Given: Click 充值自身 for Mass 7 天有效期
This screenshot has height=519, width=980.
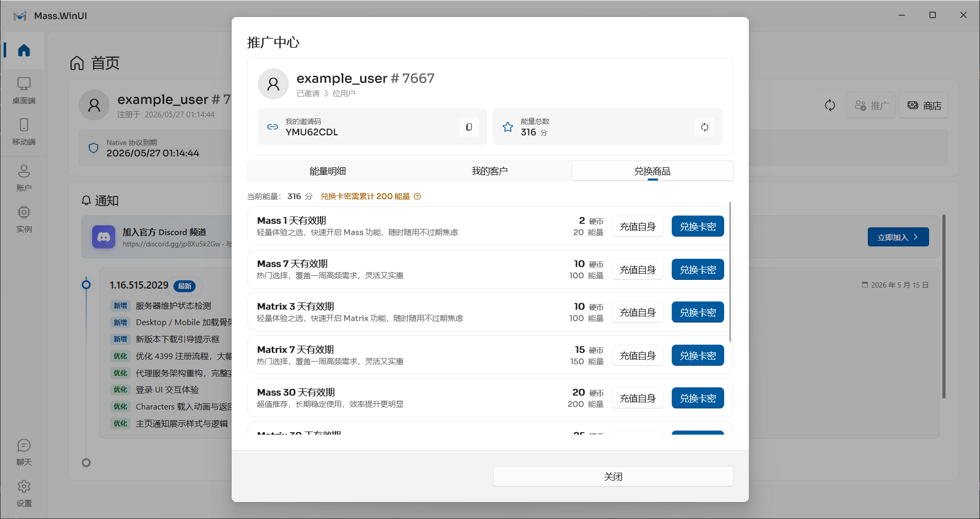Looking at the screenshot, I should (x=638, y=270).
